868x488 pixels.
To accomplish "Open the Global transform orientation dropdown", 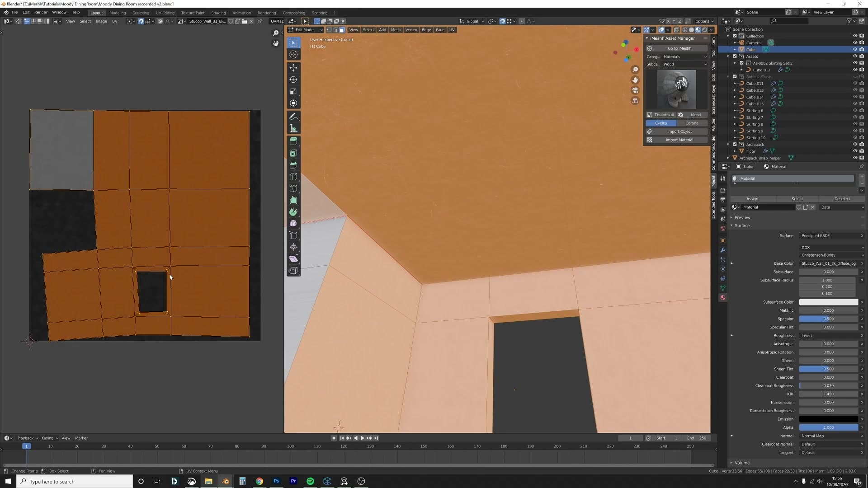I will pos(472,21).
